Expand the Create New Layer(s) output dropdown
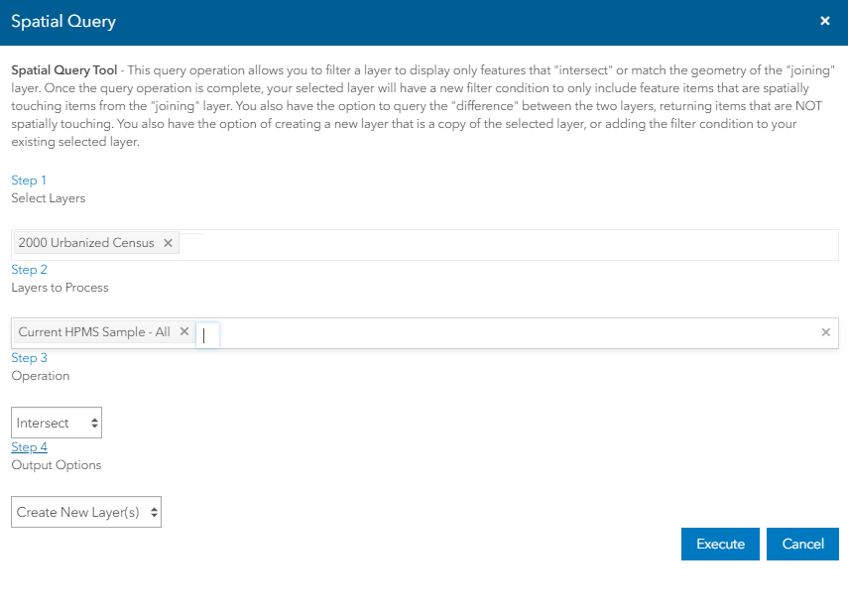The width and height of the screenshot is (848, 616). tap(86, 512)
